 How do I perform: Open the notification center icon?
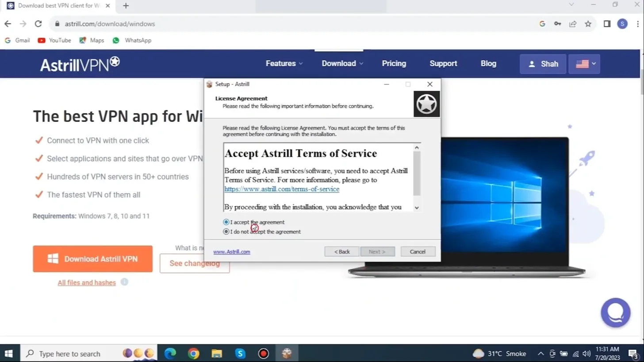[x=632, y=354]
